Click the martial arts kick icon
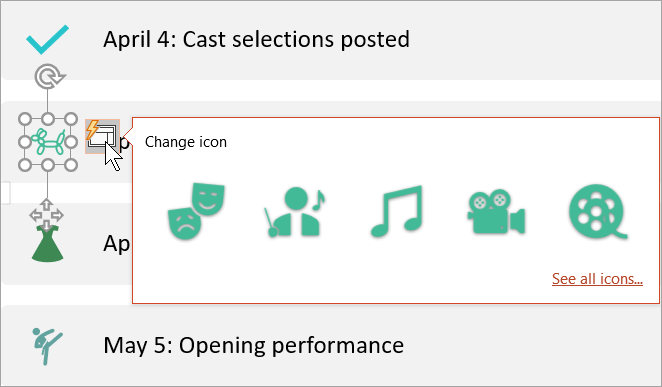The image size is (662, 387). point(47,346)
